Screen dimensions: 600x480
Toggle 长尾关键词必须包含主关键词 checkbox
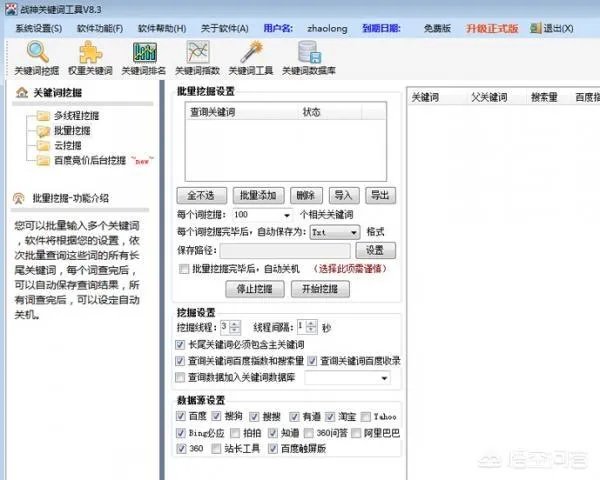(x=180, y=345)
